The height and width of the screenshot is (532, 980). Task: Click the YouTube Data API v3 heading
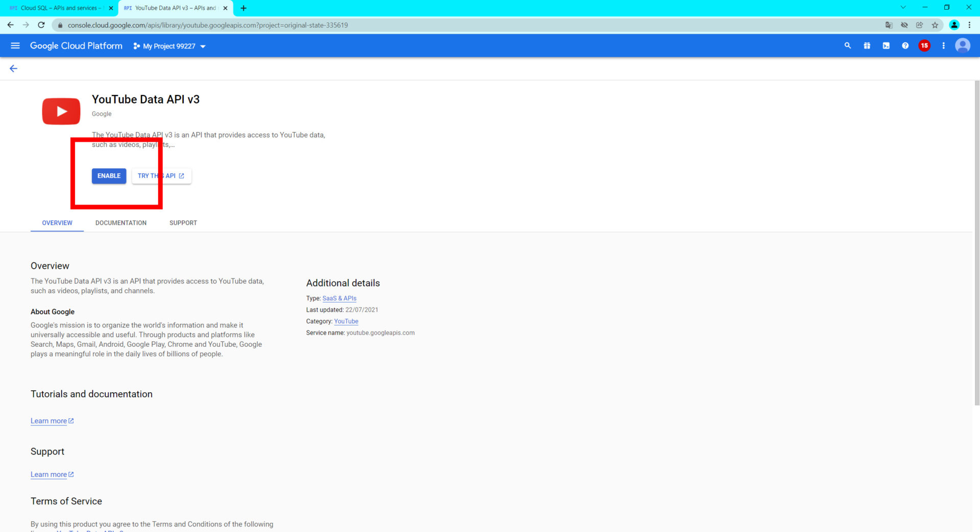(145, 99)
